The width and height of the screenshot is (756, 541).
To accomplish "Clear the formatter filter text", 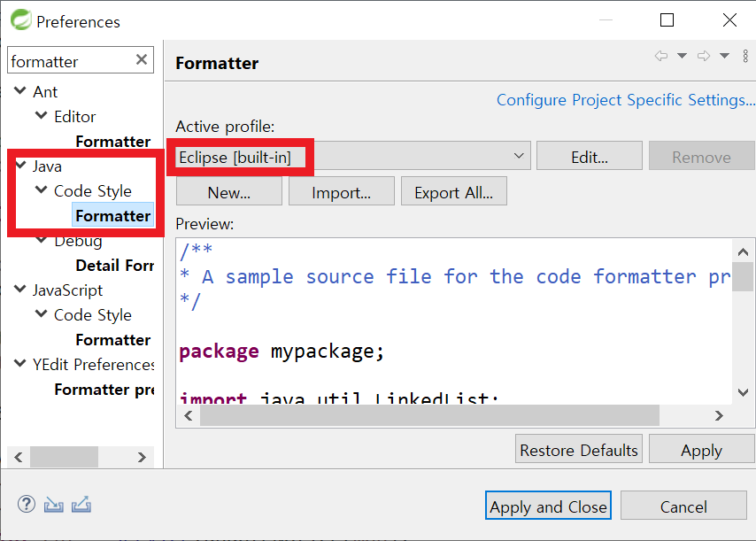I will click(x=142, y=60).
